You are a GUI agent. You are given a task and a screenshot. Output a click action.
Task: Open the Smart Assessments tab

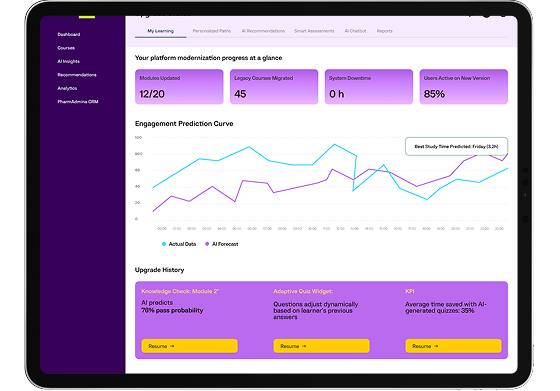314,31
